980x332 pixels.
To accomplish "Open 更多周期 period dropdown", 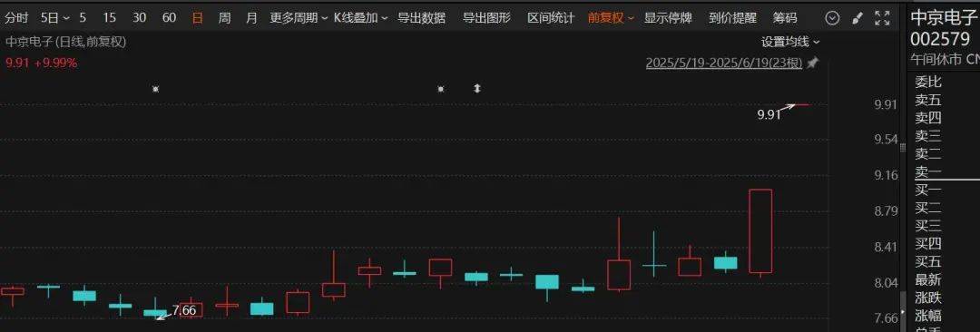I will (x=299, y=18).
